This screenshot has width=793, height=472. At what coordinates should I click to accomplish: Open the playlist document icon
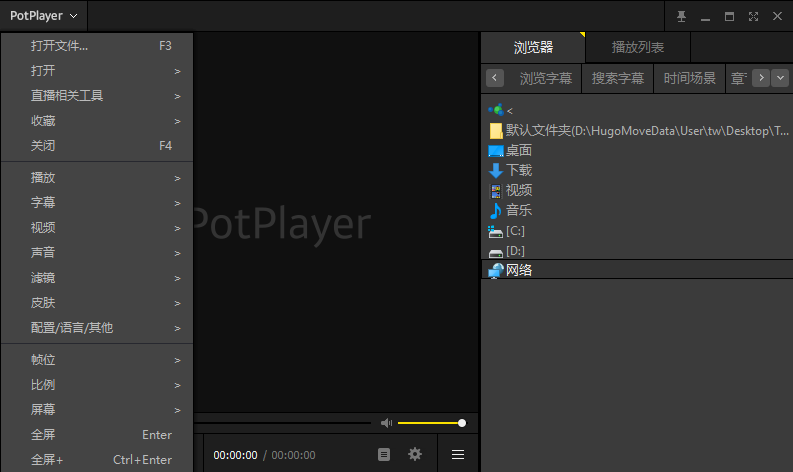384,454
